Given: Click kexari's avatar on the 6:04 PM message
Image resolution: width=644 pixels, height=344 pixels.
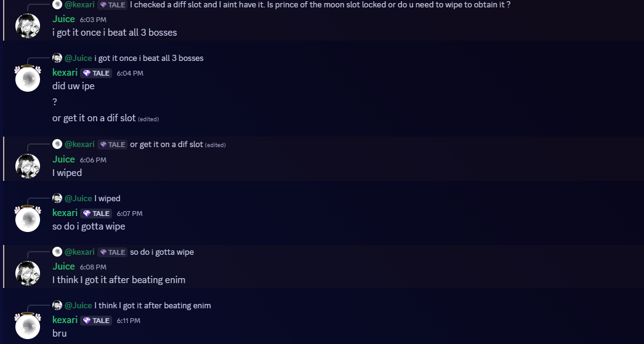Looking at the screenshot, I should (x=28, y=79).
